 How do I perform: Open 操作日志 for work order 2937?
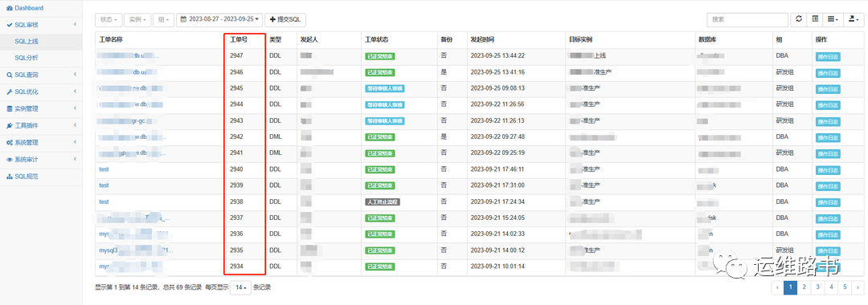[828, 218]
